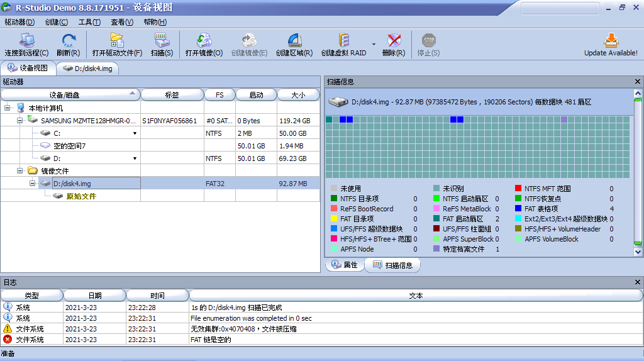Collapse the 本地计算机 tree node

coord(8,108)
